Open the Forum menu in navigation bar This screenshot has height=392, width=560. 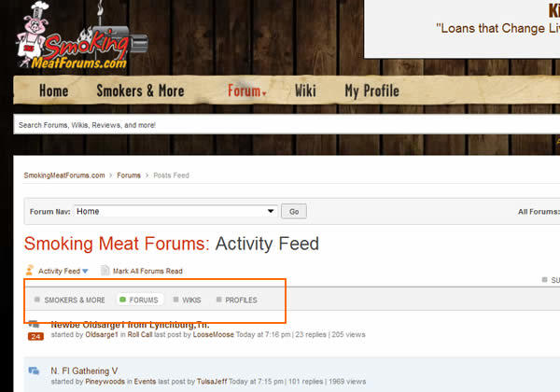[x=247, y=91]
